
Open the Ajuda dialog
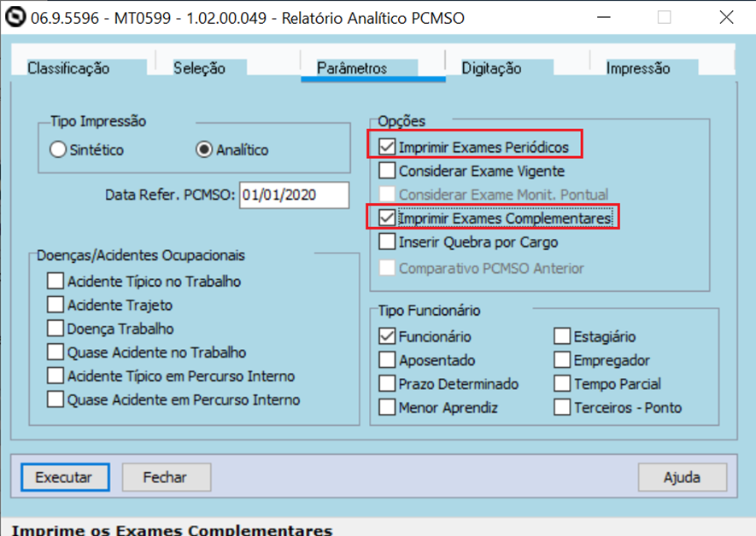click(682, 477)
